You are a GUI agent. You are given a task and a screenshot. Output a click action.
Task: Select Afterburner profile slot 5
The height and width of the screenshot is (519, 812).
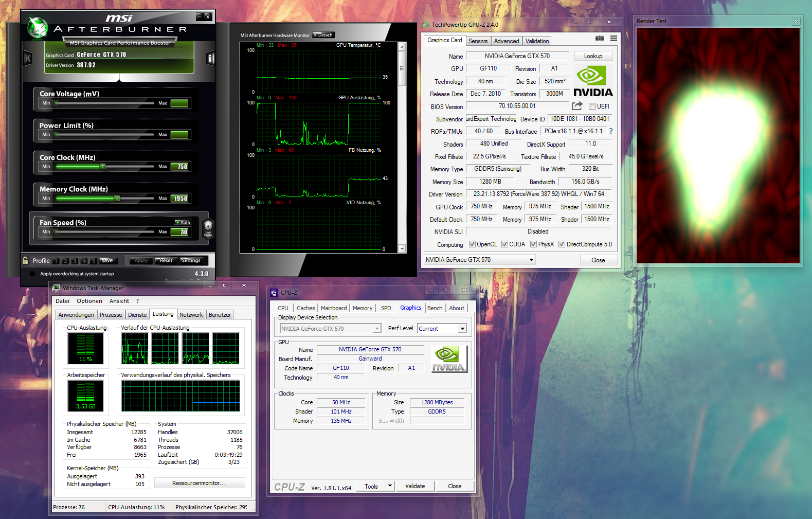(94, 261)
